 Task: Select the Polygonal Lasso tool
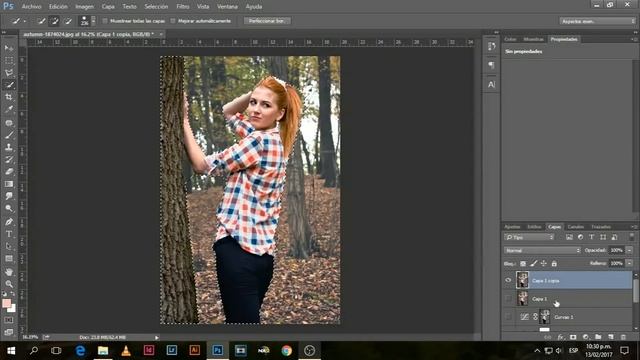9,73
